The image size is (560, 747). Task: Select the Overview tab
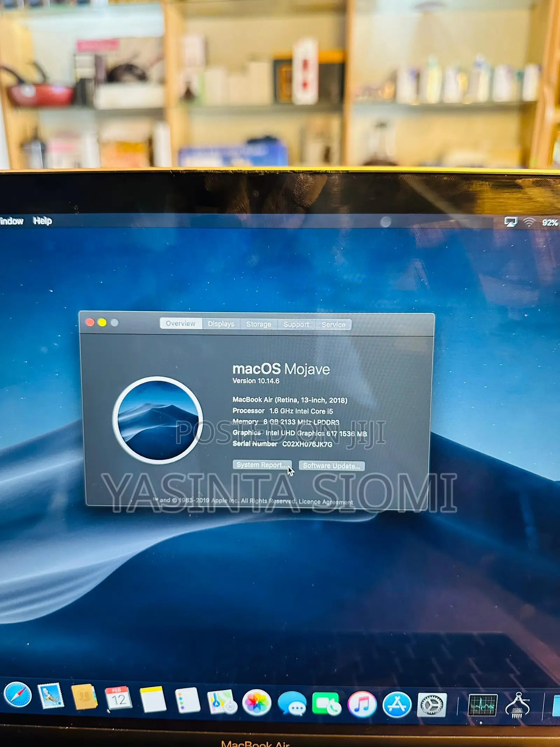[x=181, y=323]
